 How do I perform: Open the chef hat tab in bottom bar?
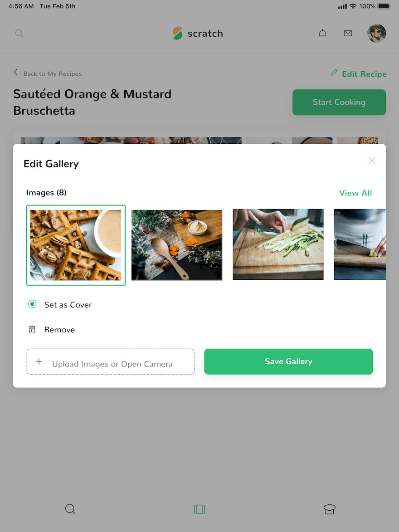[330, 509]
